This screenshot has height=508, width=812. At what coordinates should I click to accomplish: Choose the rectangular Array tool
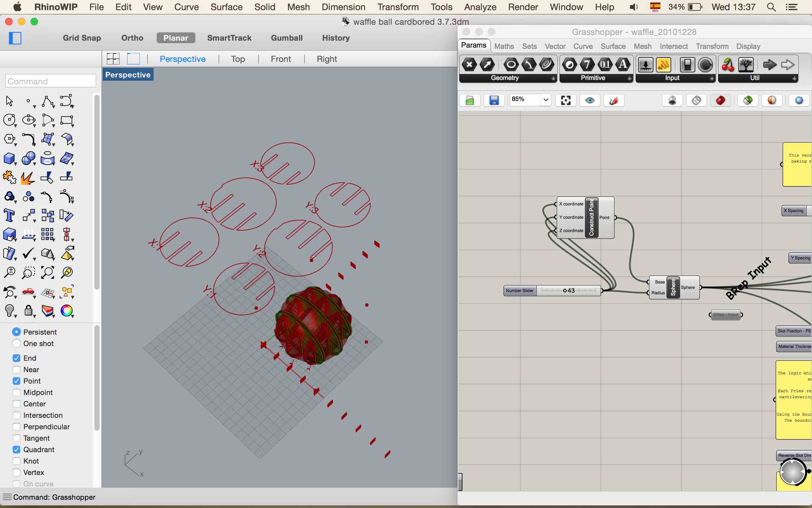click(47, 234)
